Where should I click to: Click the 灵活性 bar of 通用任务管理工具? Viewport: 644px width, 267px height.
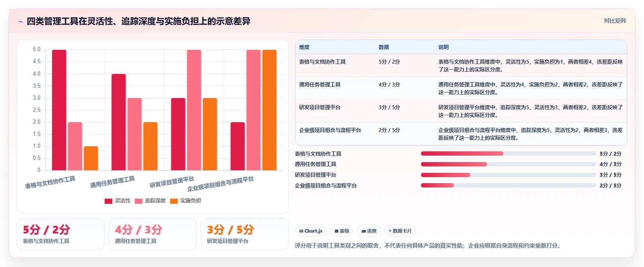119,122
